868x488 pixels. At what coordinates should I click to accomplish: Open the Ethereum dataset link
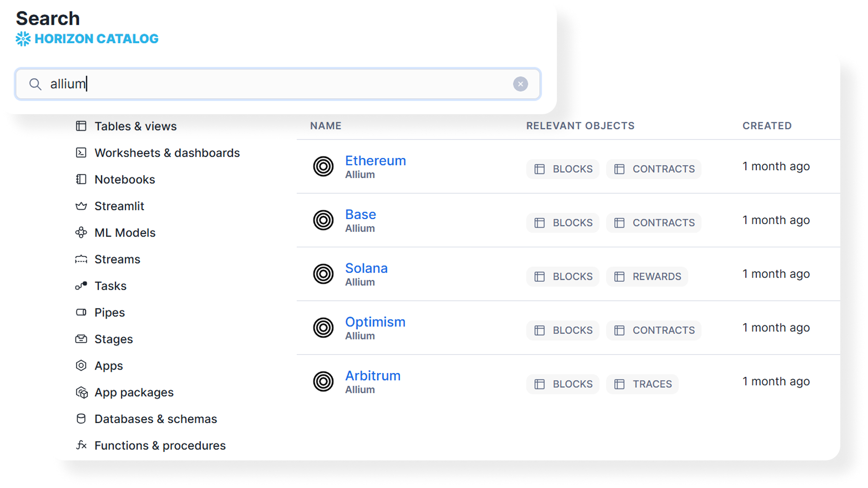376,160
